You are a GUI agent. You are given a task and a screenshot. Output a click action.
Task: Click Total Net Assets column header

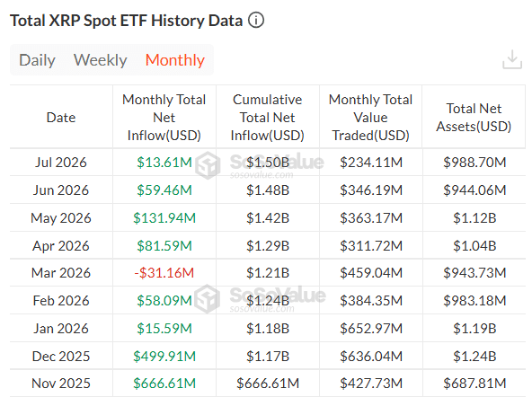tap(474, 118)
